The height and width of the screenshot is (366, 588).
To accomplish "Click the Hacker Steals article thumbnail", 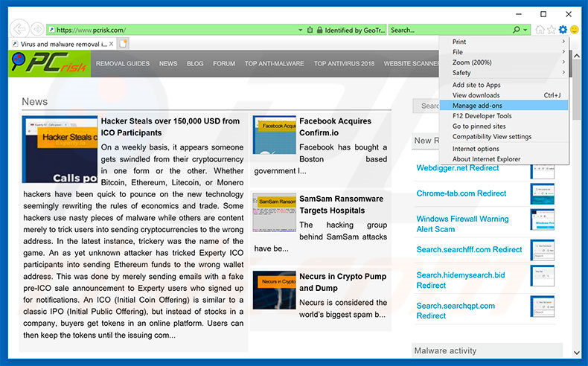I will (x=60, y=149).
